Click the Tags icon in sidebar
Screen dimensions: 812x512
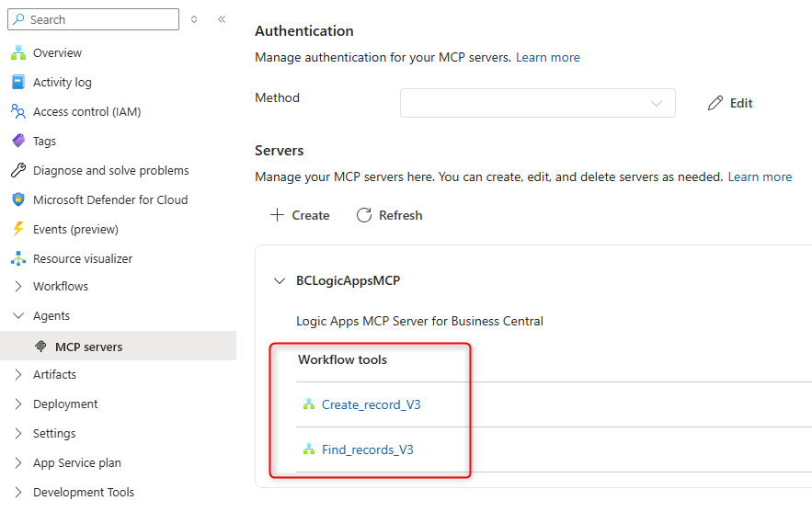click(18, 142)
